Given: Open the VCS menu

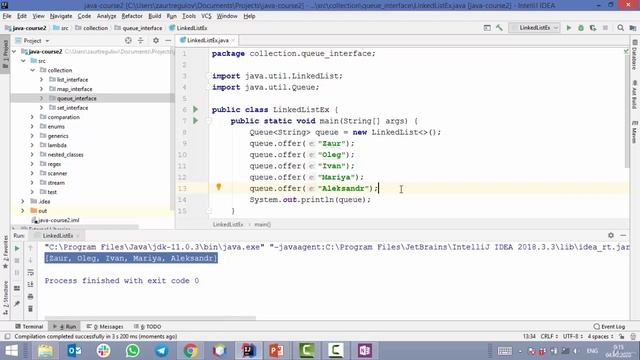Looking at the screenshot, I should [206, 16].
